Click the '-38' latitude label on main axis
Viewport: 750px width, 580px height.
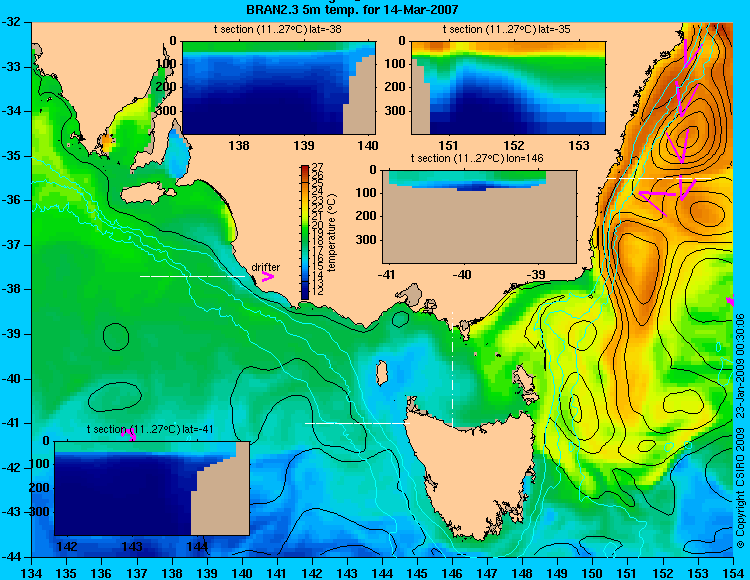10,289
